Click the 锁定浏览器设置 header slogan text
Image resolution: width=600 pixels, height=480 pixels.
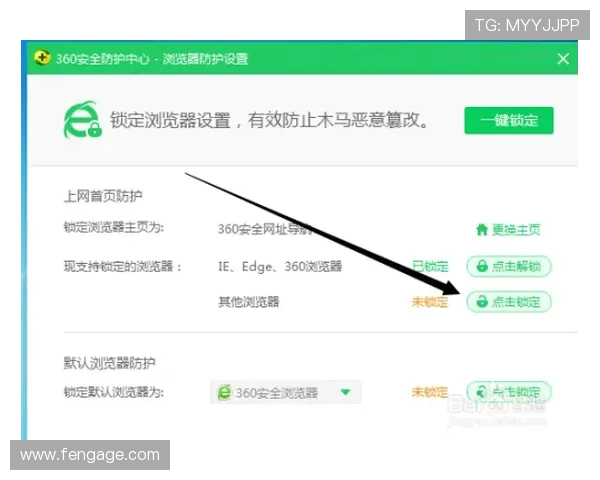tap(269, 120)
